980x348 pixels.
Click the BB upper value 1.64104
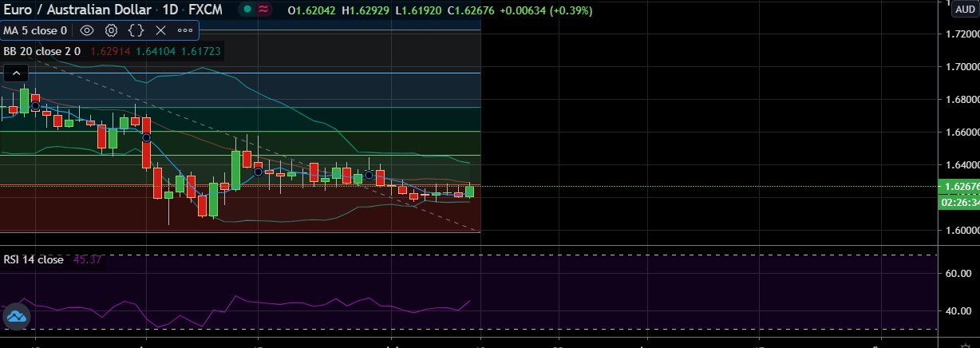(156, 51)
